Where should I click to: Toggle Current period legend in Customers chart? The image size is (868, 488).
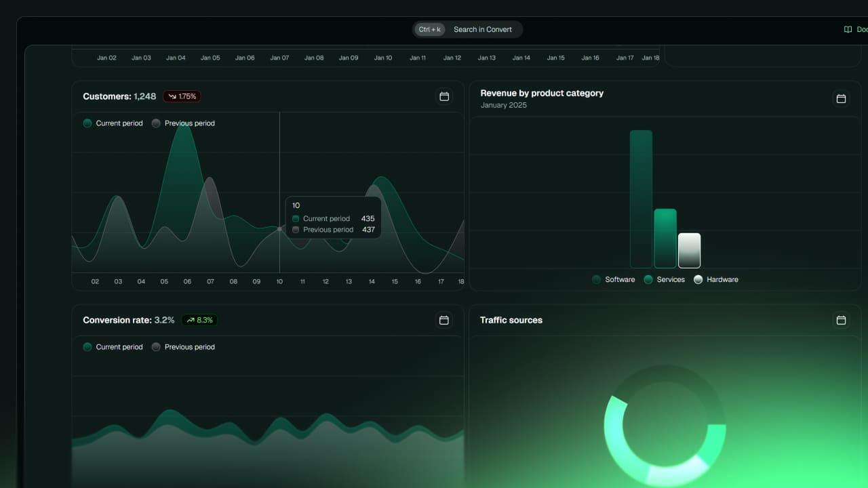pyautogui.click(x=113, y=123)
